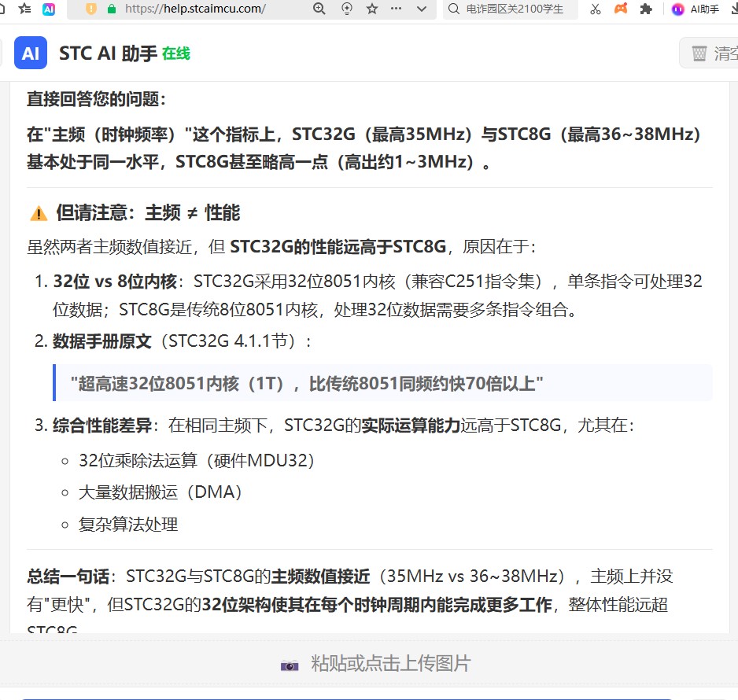
Task: Open the AI助手 toolbar button
Action: click(696, 9)
